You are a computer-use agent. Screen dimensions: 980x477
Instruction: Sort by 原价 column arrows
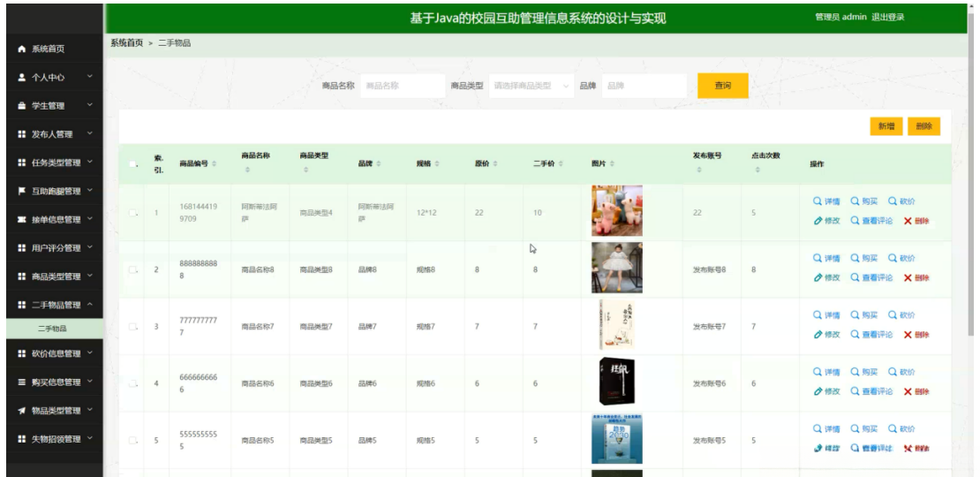(495, 163)
